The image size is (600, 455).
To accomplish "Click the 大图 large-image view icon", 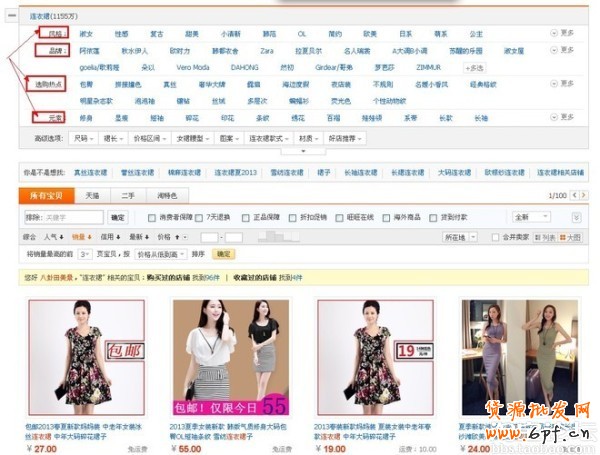I will pyautogui.click(x=569, y=238).
